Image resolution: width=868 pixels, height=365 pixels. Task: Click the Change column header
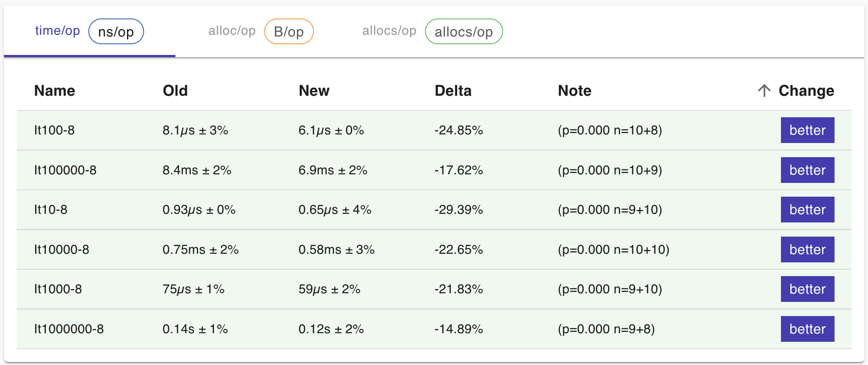pos(806,91)
